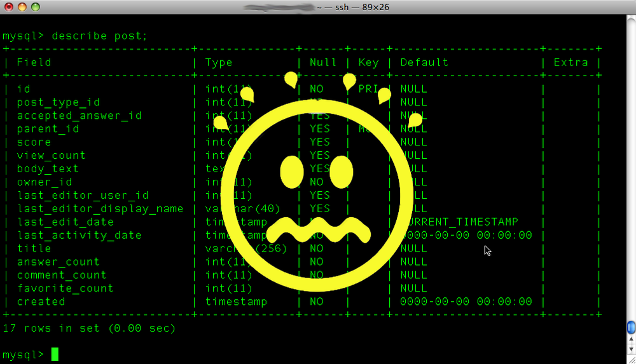Click the last_editor_display_name field row
This screenshot has width=636, height=364.
[100, 208]
